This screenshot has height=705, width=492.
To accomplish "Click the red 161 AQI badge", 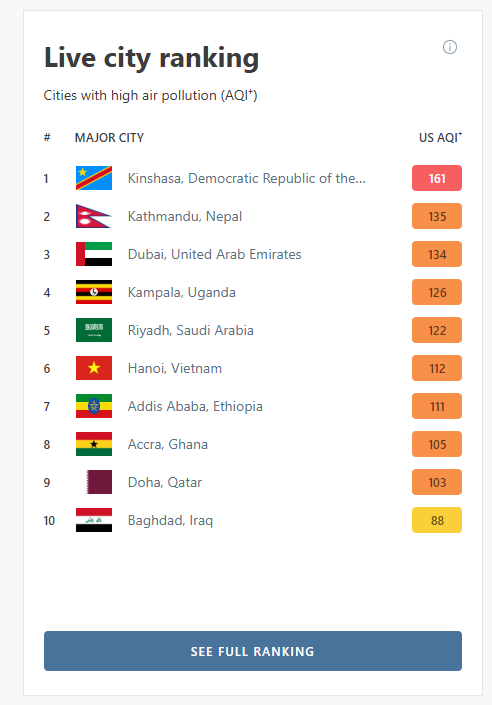I will point(437,178).
